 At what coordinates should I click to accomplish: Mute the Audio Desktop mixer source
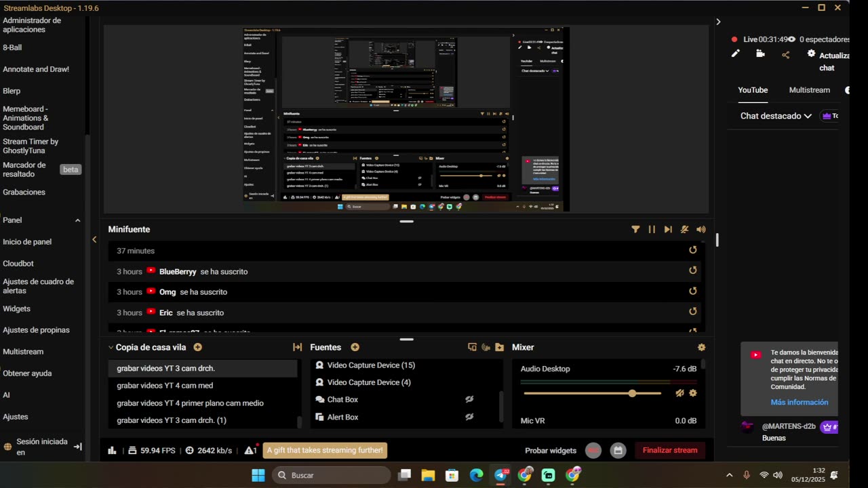coord(680,393)
